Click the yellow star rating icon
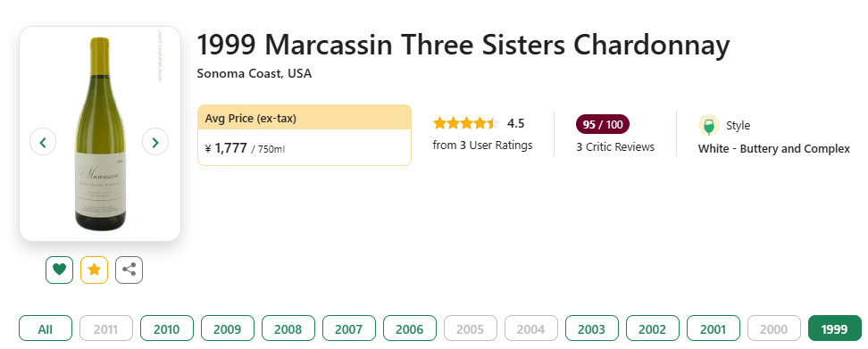 [94, 270]
